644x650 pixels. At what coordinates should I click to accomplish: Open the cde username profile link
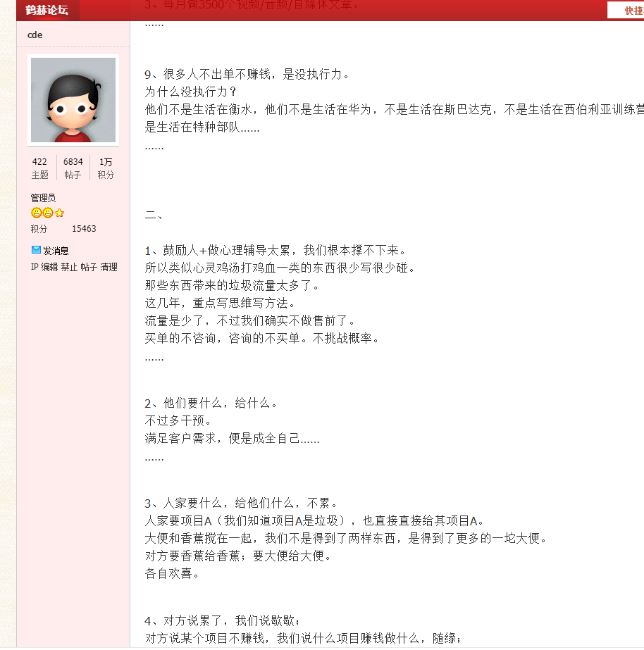tap(35, 35)
